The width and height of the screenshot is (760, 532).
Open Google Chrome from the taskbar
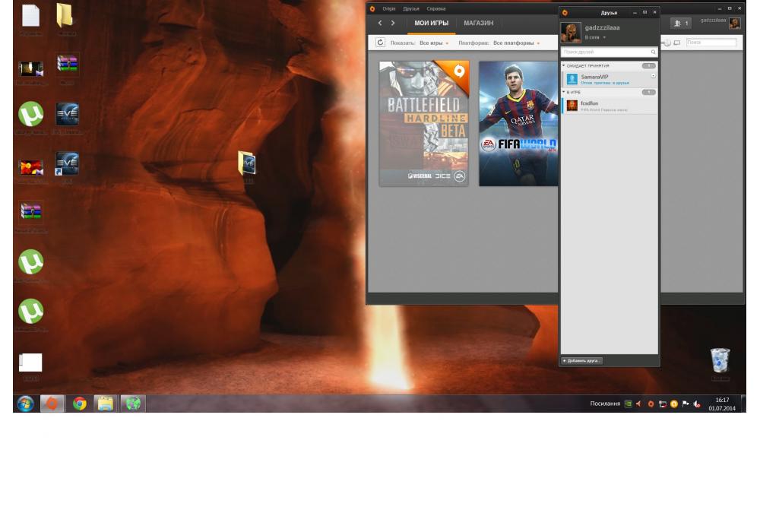tap(80, 404)
